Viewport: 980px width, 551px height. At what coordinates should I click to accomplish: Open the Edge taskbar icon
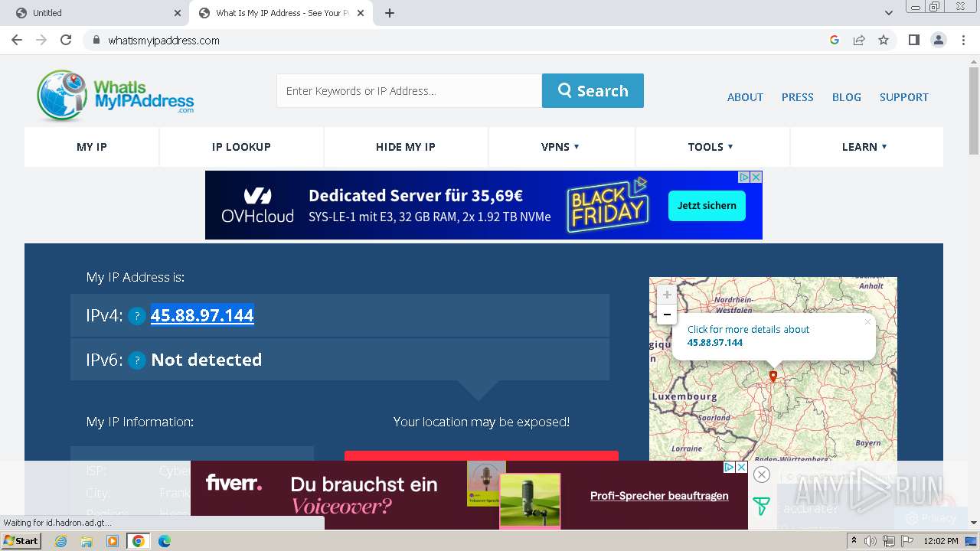165,541
